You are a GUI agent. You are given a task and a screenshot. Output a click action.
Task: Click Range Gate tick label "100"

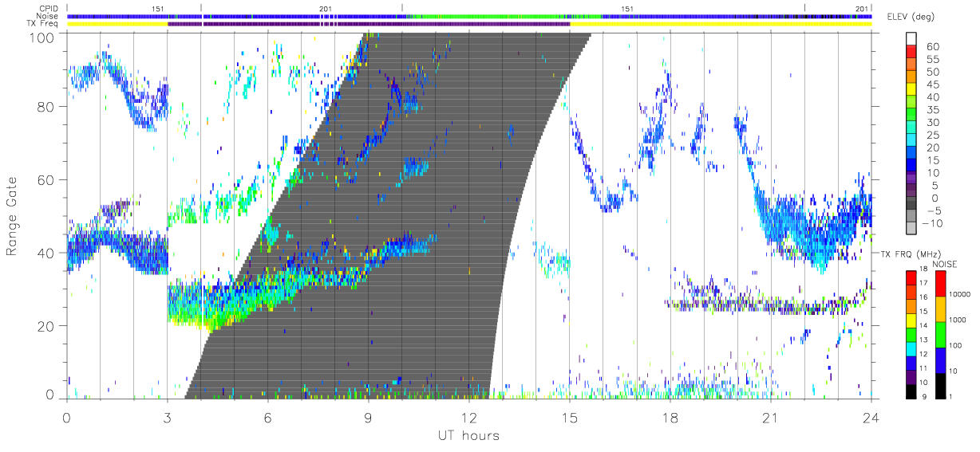click(41, 37)
